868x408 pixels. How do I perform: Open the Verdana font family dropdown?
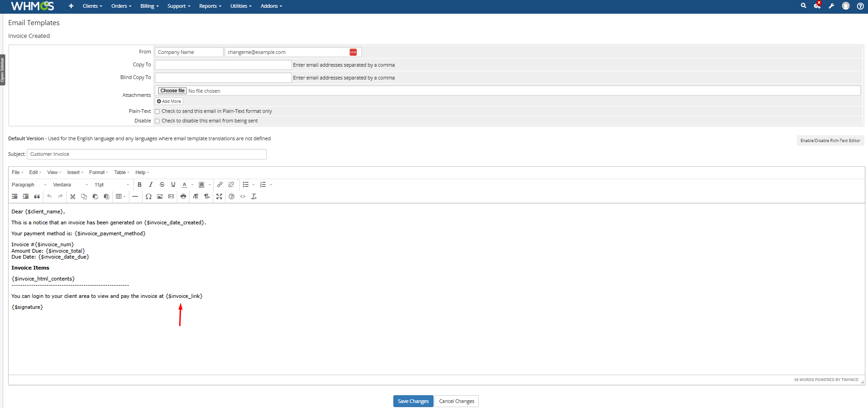click(x=70, y=185)
